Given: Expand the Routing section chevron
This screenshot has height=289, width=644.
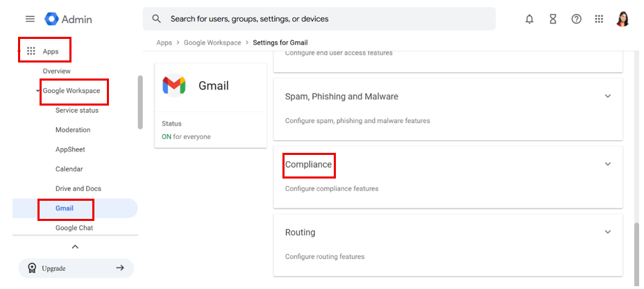Looking at the screenshot, I should [x=608, y=232].
